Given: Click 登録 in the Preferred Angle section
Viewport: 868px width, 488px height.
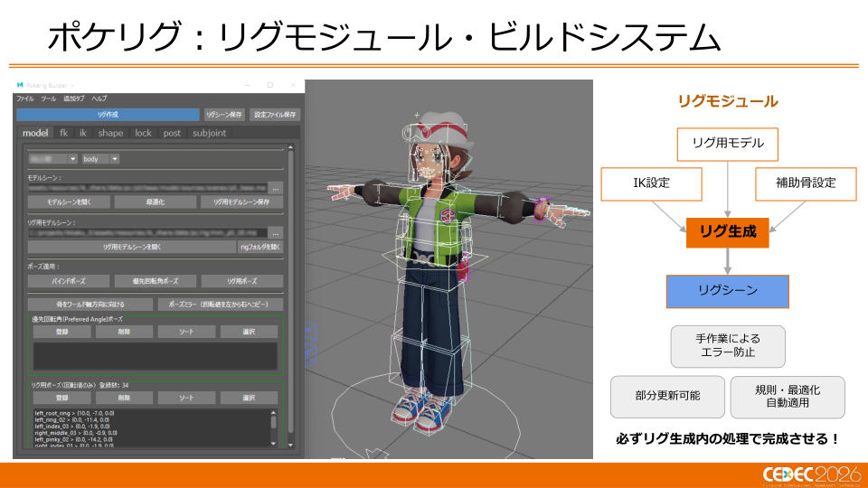Looking at the screenshot, I should click(62, 332).
